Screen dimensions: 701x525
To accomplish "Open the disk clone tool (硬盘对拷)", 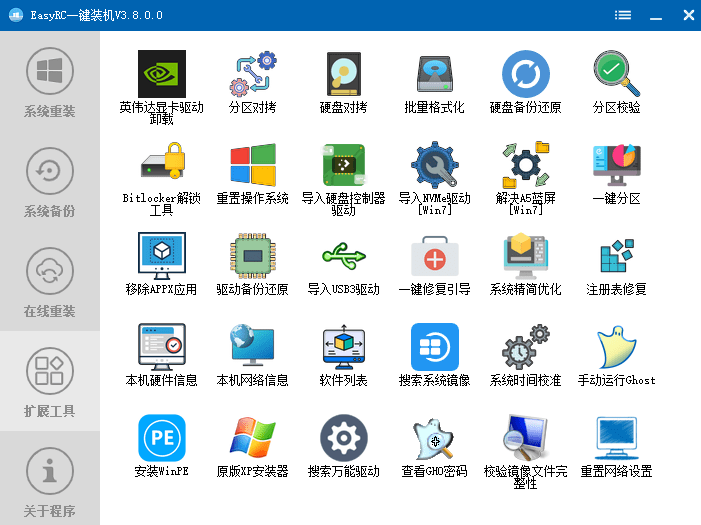I will coord(343,76).
